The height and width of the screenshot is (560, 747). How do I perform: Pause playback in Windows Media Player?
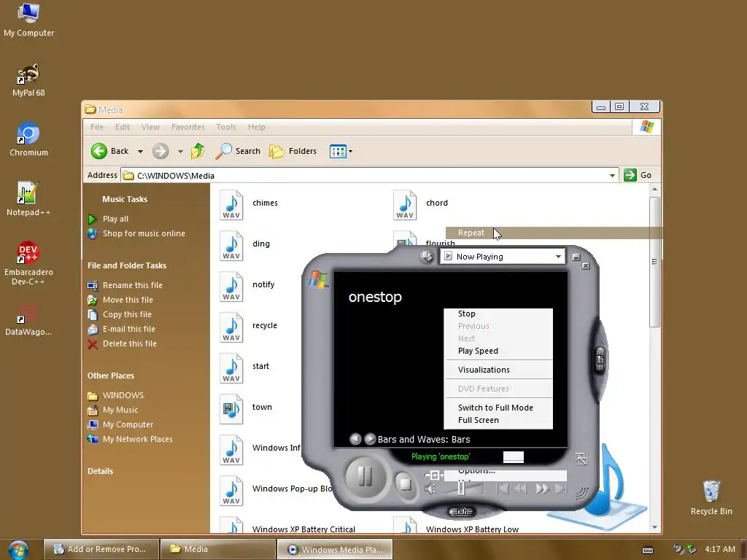[x=365, y=475]
